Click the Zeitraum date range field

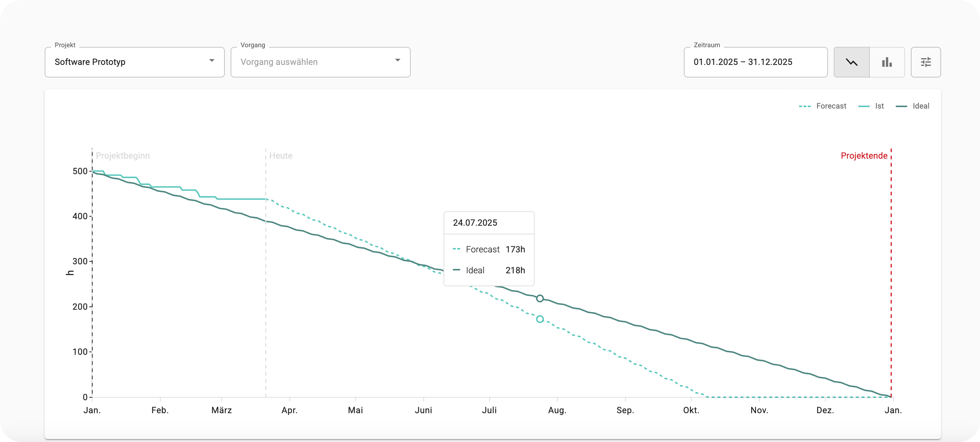pos(755,62)
